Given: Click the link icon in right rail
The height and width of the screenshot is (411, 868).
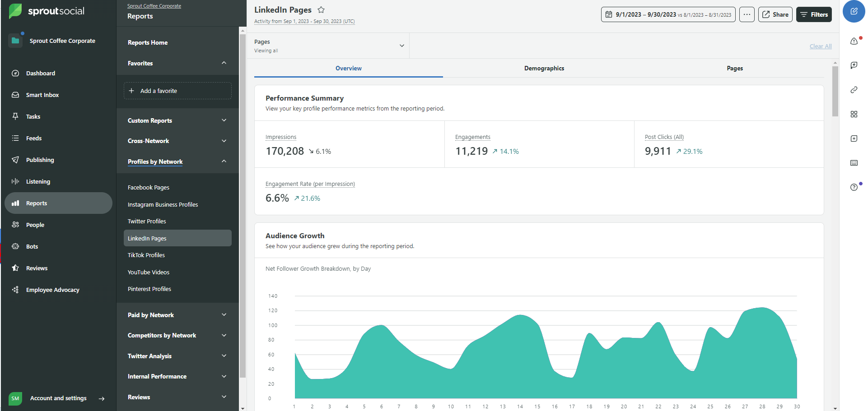Looking at the screenshot, I should coord(854,90).
